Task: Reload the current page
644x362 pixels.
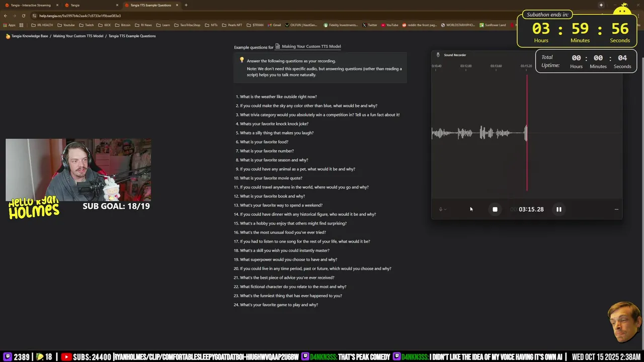Action: [x=24, y=16]
